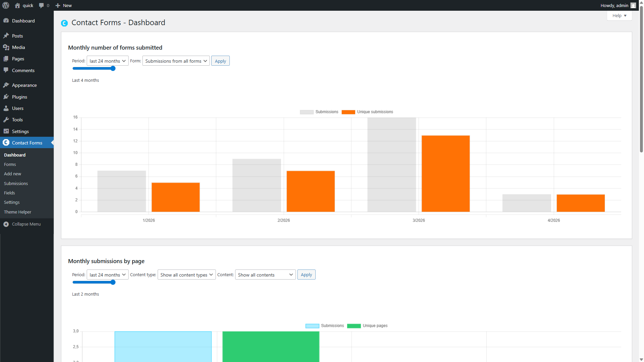Click the Plugins plug icon
This screenshot has height=362, width=644.
pos(6,97)
